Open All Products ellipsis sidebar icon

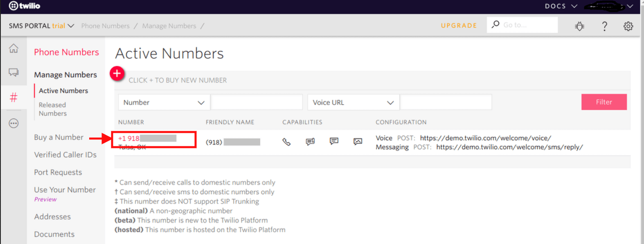14,123
